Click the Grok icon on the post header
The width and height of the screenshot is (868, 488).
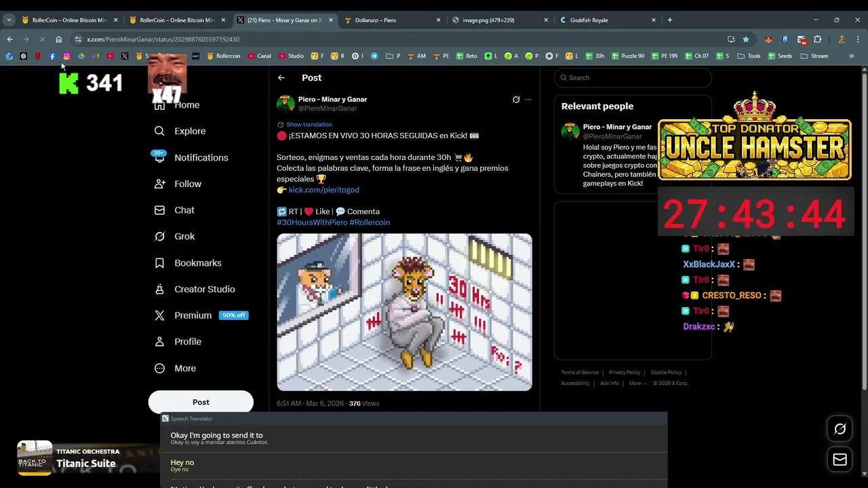click(516, 100)
